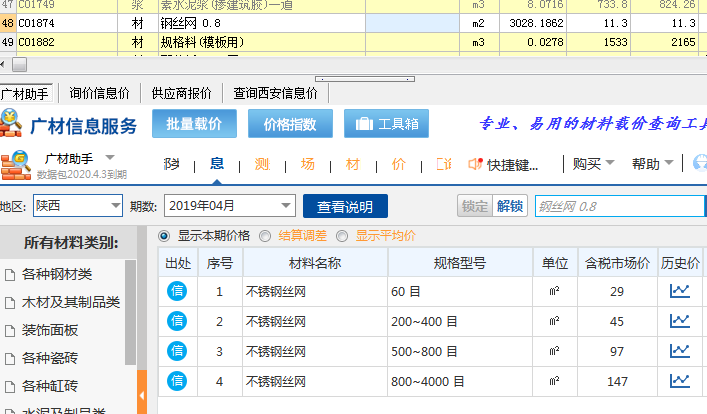Viewport: 707px width, 414px height.
Task: Switch to 询价信息价 tab
Action: click(x=99, y=93)
